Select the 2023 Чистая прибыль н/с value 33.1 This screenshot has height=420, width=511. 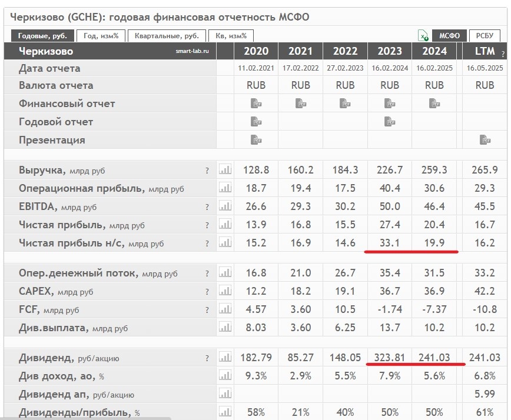coord(390,242)
